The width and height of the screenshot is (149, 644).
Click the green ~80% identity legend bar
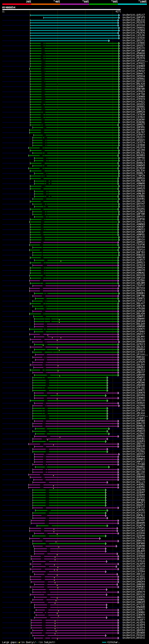(x=103, y=4)
